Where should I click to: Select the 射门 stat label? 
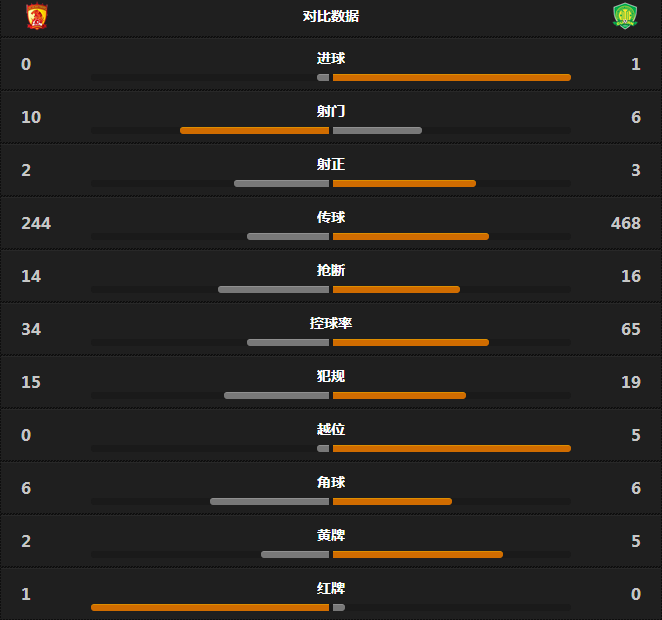(331, 111)
